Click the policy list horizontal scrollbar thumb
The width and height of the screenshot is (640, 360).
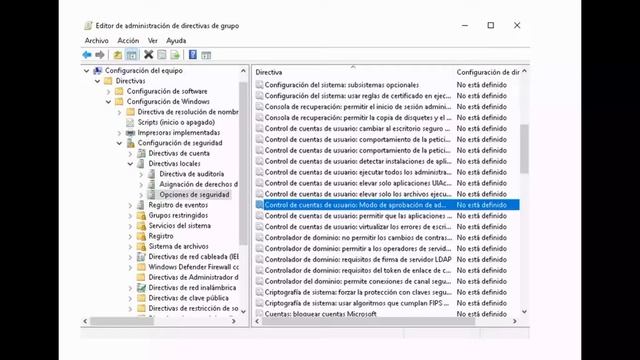coord(369,322)
